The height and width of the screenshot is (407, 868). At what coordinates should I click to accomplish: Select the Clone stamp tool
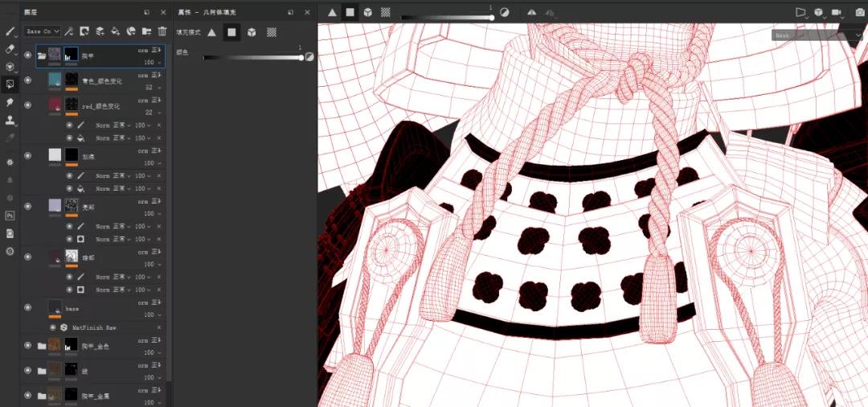click(10, 120)
